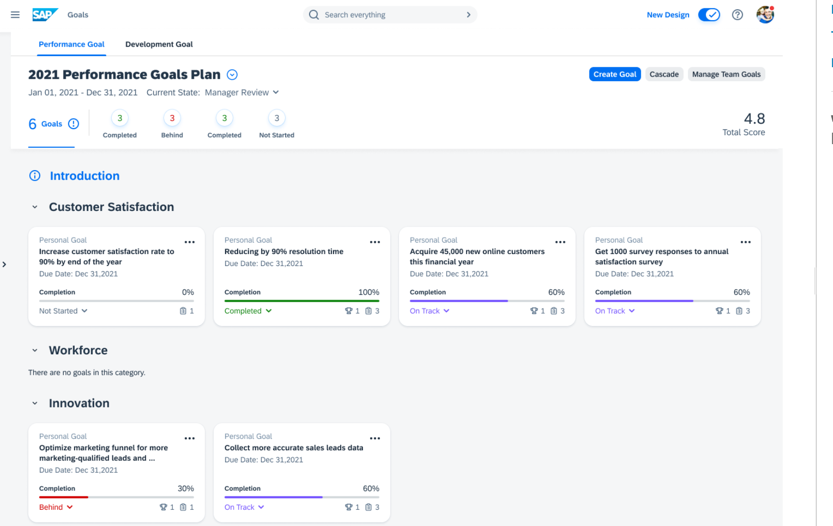
Task: Click text There are no goals in this category
Action: pyautogui.click(x=87, y=372)
